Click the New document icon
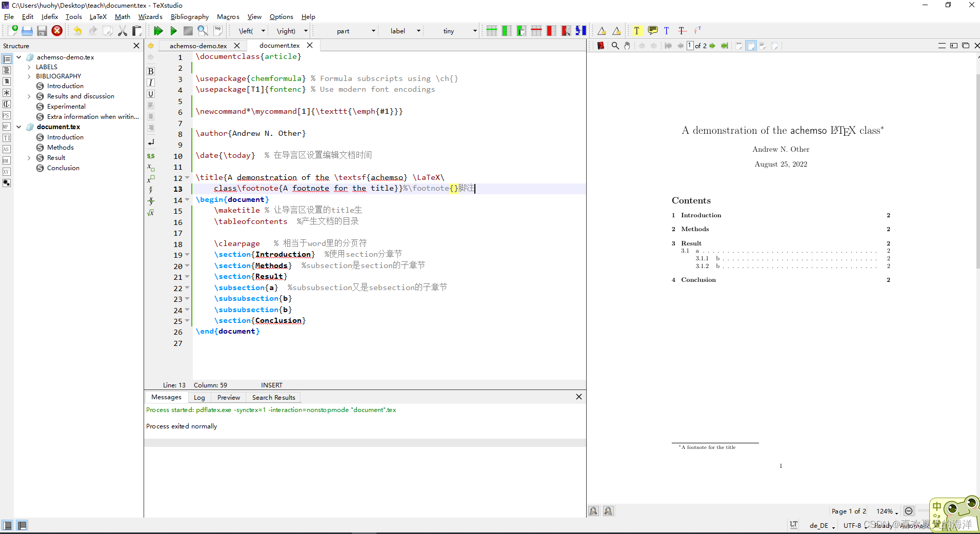980x534 pixels. pyautogui.click(x=13, y=31)
